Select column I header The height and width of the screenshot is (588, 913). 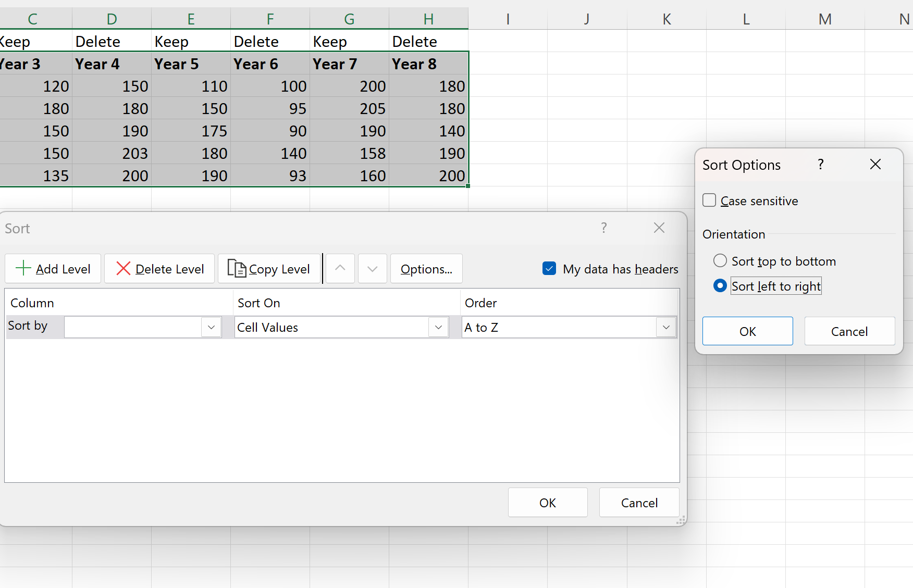(x=508, y=18)
